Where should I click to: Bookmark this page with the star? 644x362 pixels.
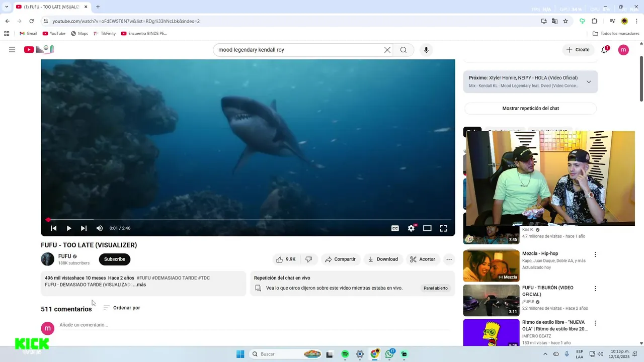566,21
